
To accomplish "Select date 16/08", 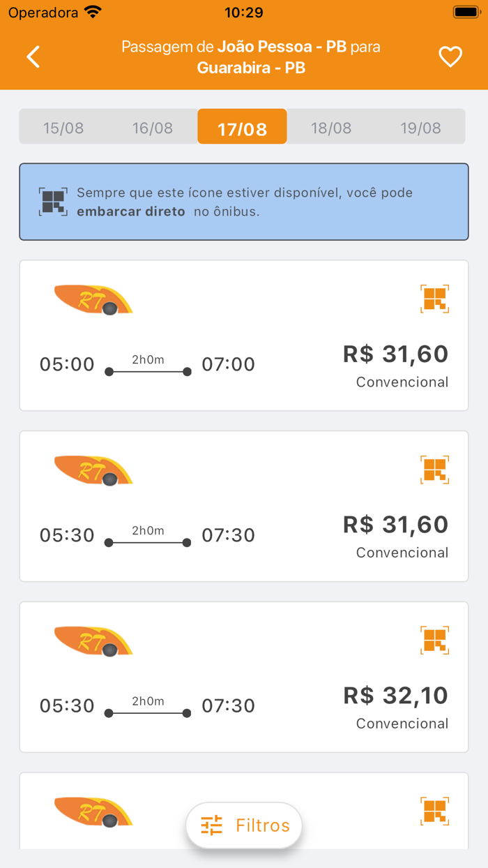I will [x=153, y=127].
